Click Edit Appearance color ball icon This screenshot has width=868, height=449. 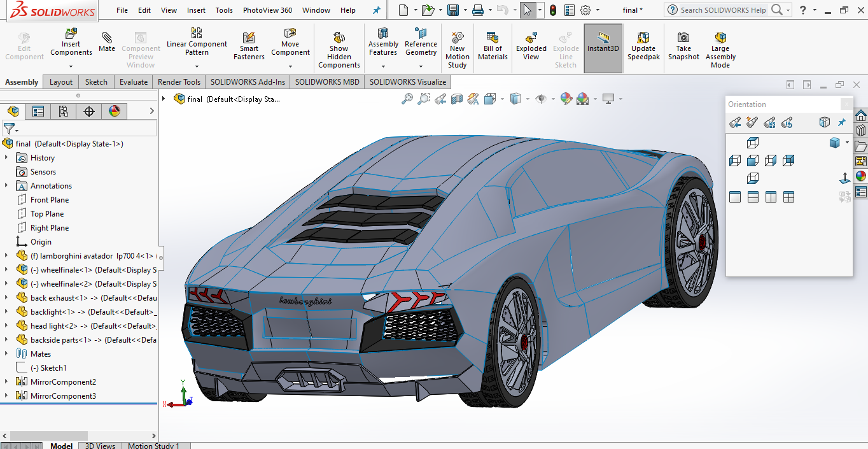coord(566,99)
